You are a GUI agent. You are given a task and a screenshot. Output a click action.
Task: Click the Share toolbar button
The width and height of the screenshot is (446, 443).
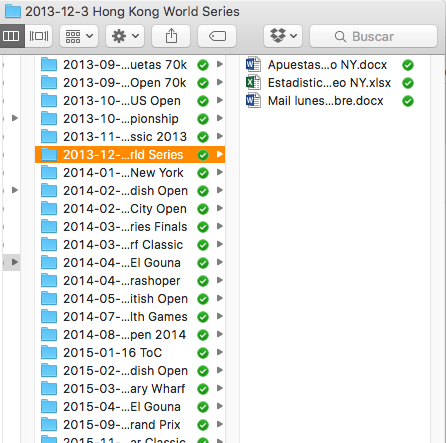coord(171,36)
